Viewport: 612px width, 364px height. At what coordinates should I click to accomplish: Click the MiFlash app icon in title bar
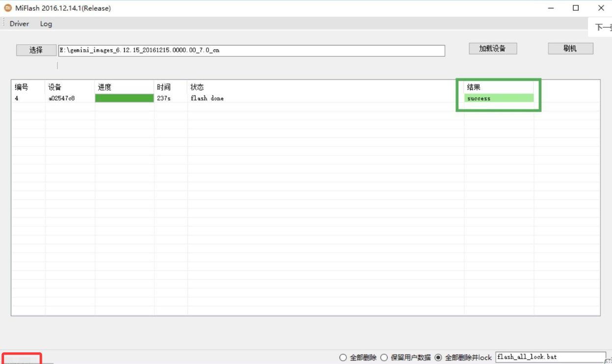[x=8, y=8]
